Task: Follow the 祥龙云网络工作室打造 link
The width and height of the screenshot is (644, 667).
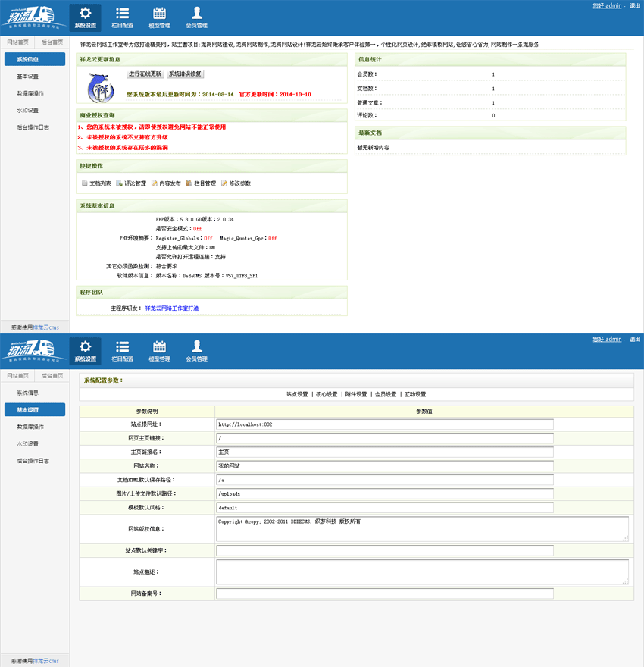Action: [172, 308]
